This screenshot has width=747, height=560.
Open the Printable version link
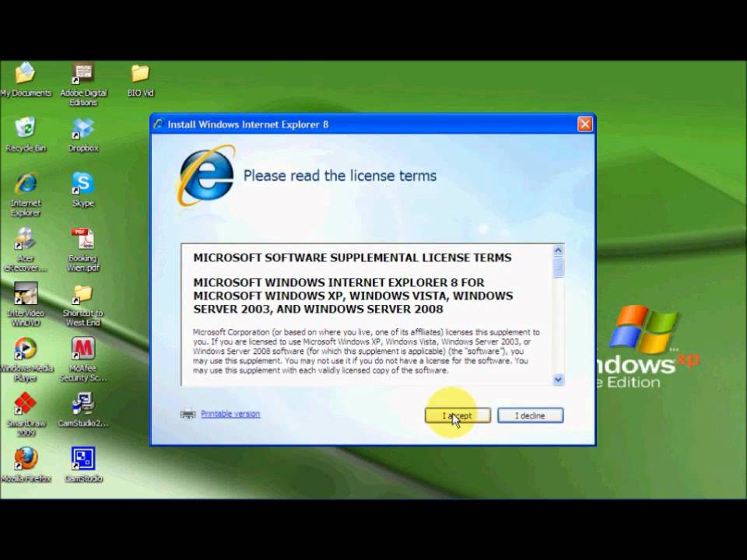(x=230, y=414)
